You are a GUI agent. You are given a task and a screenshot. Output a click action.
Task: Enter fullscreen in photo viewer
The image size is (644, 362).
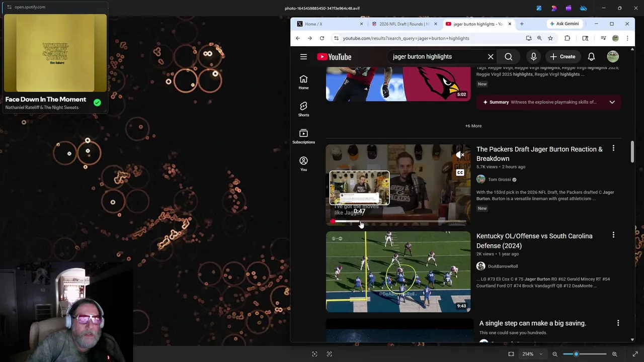(x=635, y=354)
